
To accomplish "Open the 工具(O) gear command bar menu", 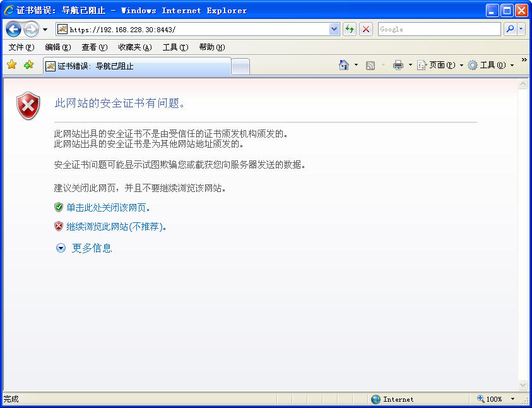I will (490, 65).
